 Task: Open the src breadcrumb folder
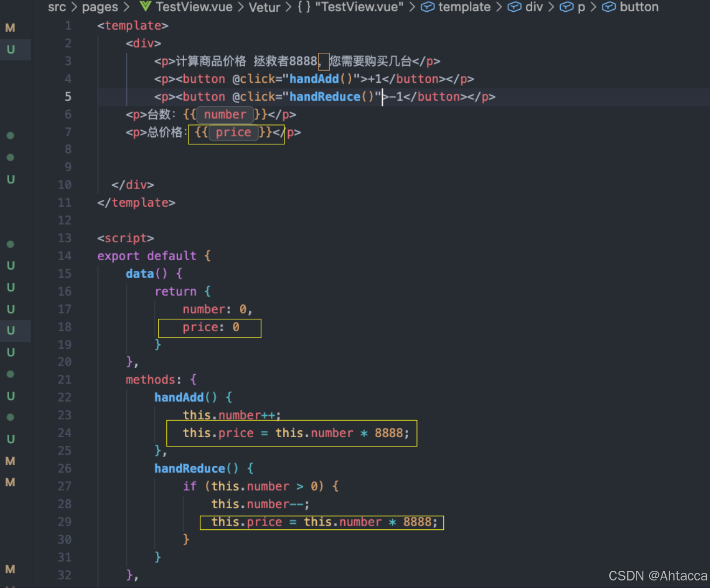(x=57, y=7)
